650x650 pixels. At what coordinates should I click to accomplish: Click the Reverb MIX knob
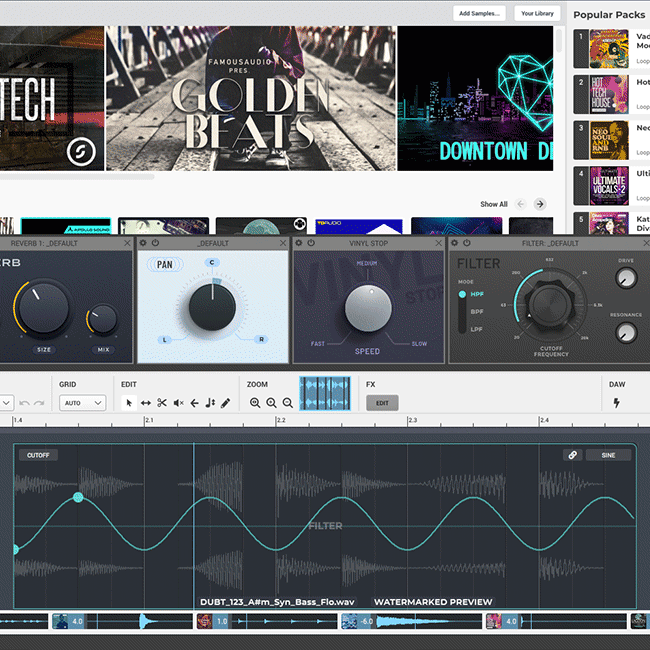pos(103,319)
